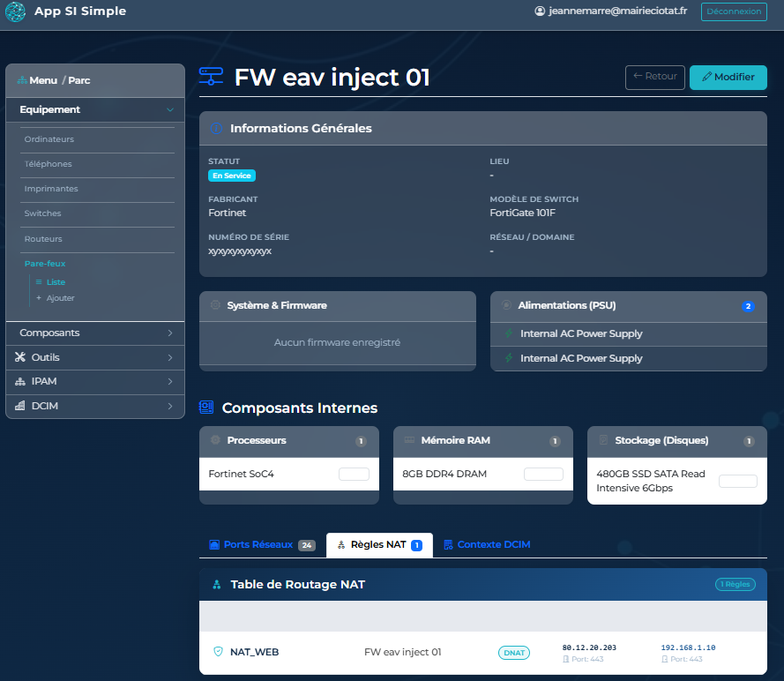Open Ordinateurs in the sidebar
784x681 pixels.
pyautogui.click(x=49, y=139)
